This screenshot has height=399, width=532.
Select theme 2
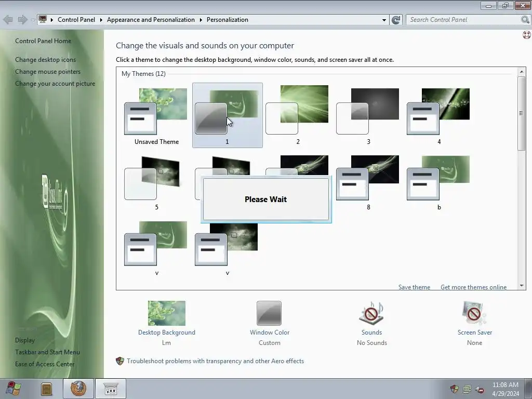298,115
